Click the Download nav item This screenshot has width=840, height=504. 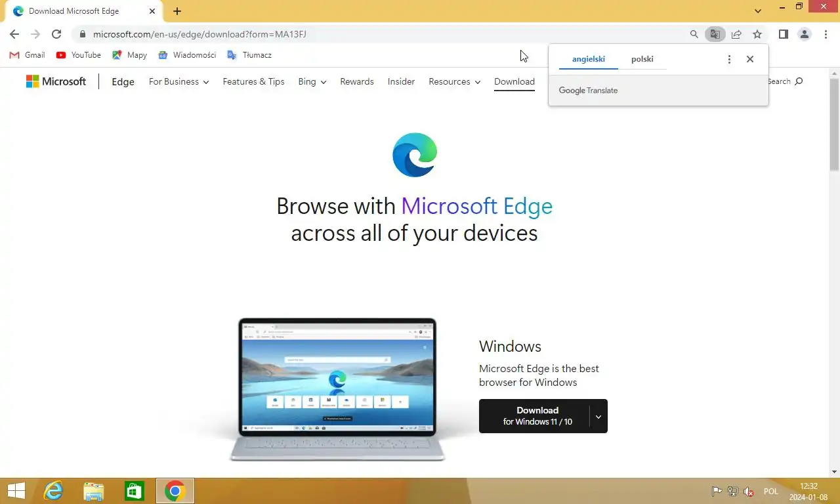pyautogui.click(x=514, y=82)
